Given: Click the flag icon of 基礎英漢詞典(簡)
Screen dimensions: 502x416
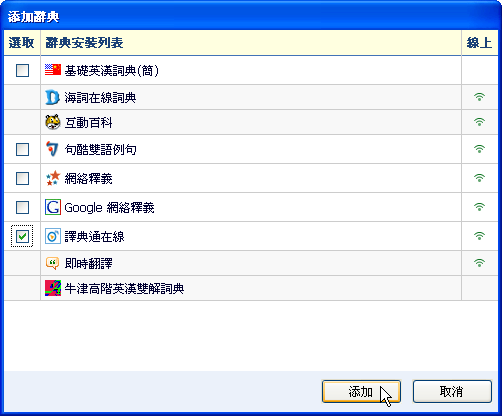Looking at the screenshot, I should pos(53,70).
